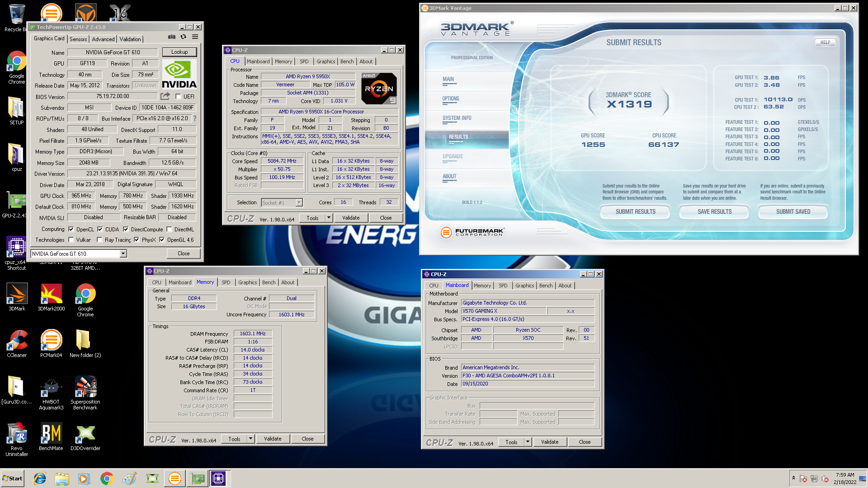Open the cpuz desktop archive icon

pos(16,157)
